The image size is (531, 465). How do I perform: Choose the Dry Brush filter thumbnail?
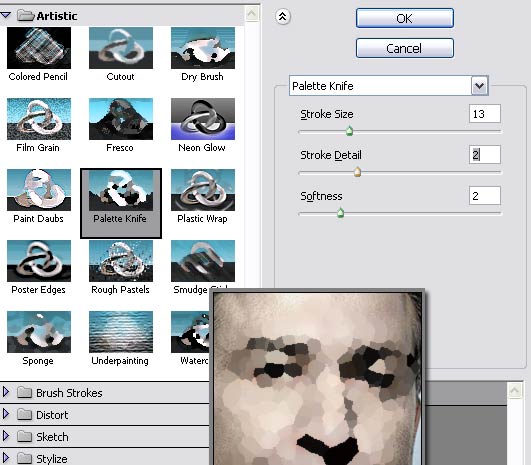coord(203,48)
